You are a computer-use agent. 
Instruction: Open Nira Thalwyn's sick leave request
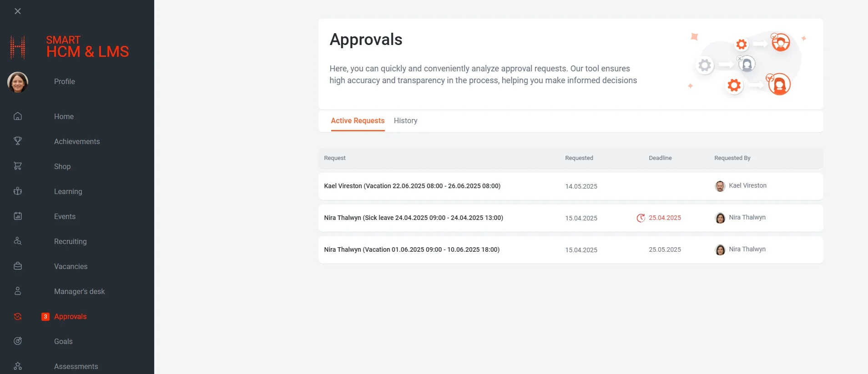(x=414, y=218)
